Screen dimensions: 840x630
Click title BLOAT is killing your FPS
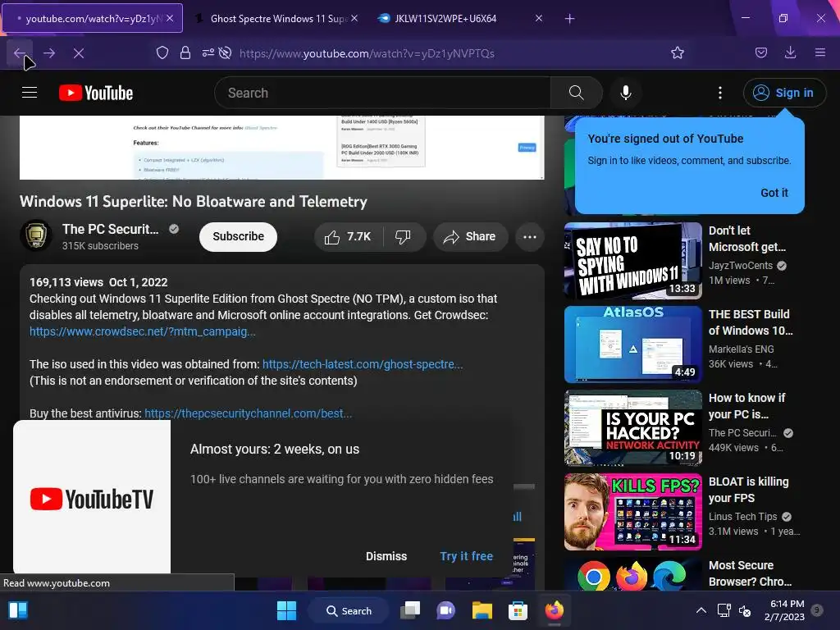748,490
